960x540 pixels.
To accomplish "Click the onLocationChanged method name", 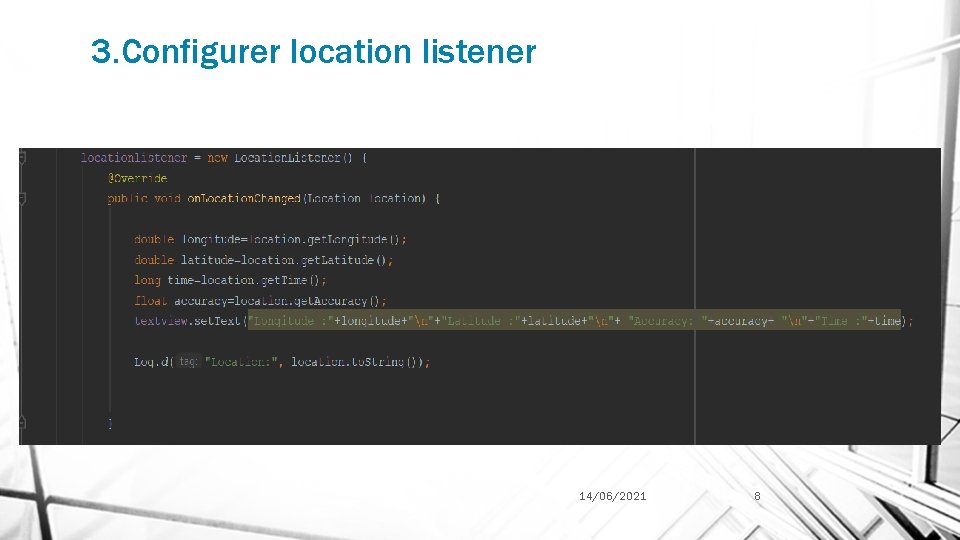I will coord(244,198).
